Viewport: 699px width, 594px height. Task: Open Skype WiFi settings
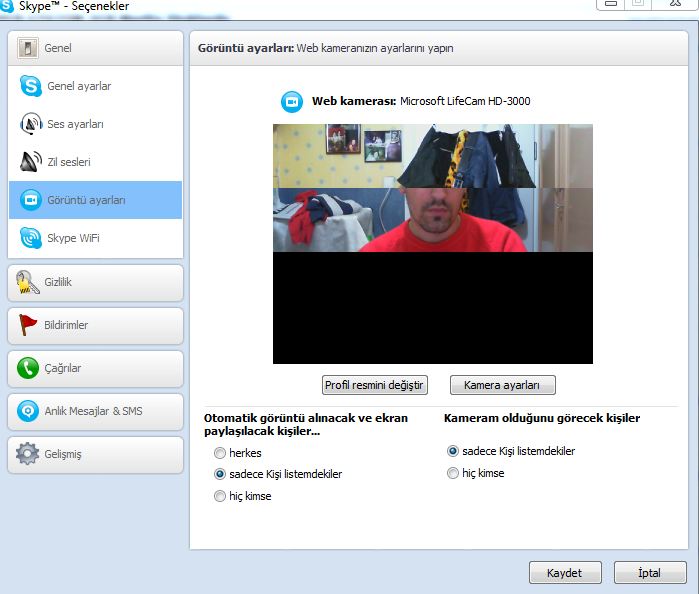tap(95, 238)
